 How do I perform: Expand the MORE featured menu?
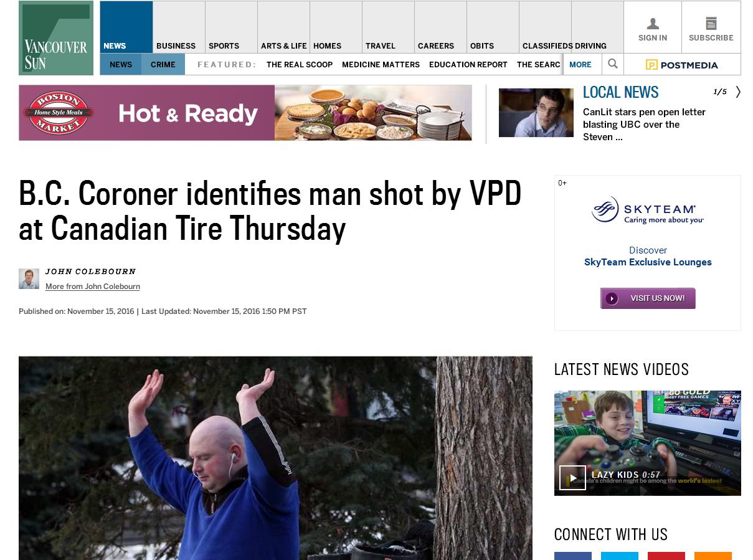pos(580,64)
